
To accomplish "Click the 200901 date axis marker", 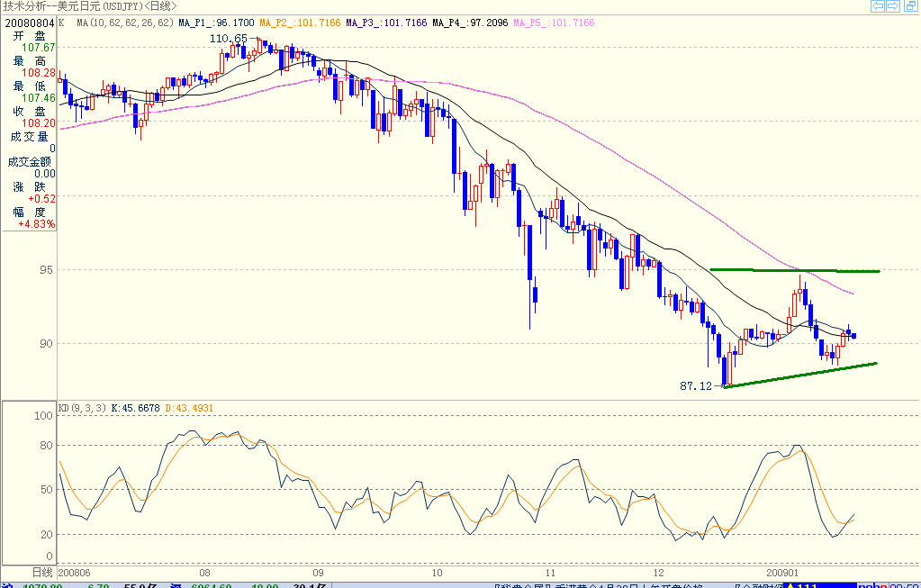I will 782,573.
